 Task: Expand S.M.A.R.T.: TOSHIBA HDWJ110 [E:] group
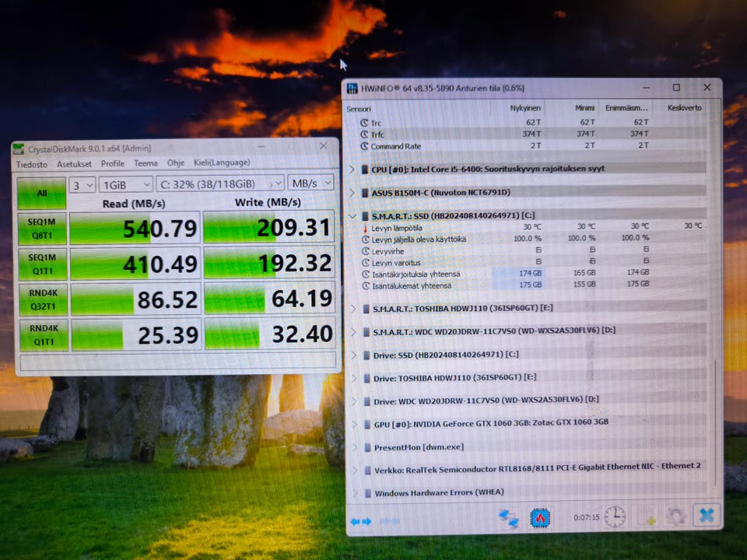353,309
